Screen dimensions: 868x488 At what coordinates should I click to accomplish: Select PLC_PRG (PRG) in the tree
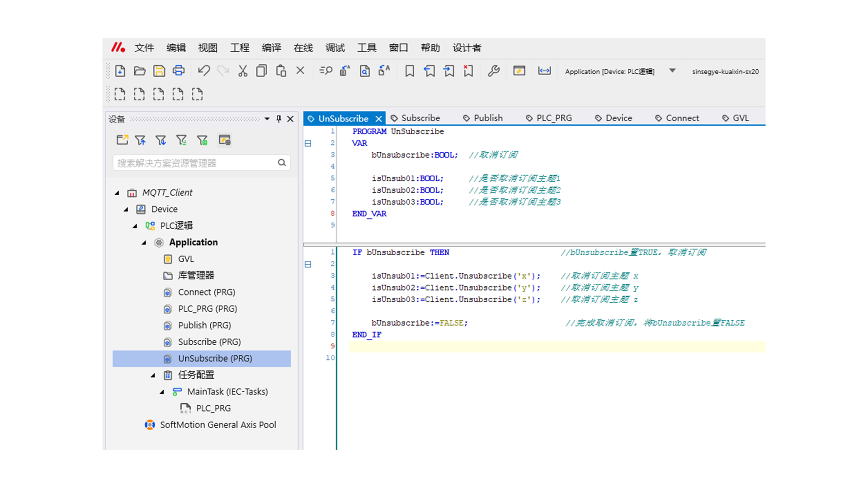pyautogui.click(x=208, y=309)
